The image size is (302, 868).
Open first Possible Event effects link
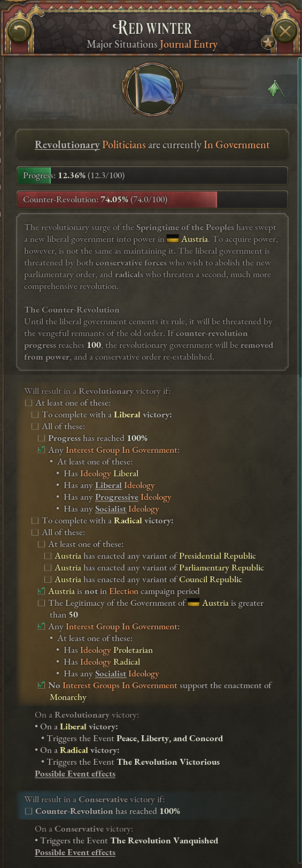coord(75,774)
